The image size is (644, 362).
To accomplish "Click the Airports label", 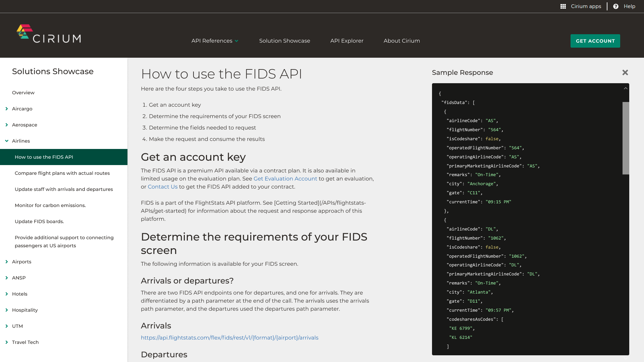I will [x=21, y=262].
